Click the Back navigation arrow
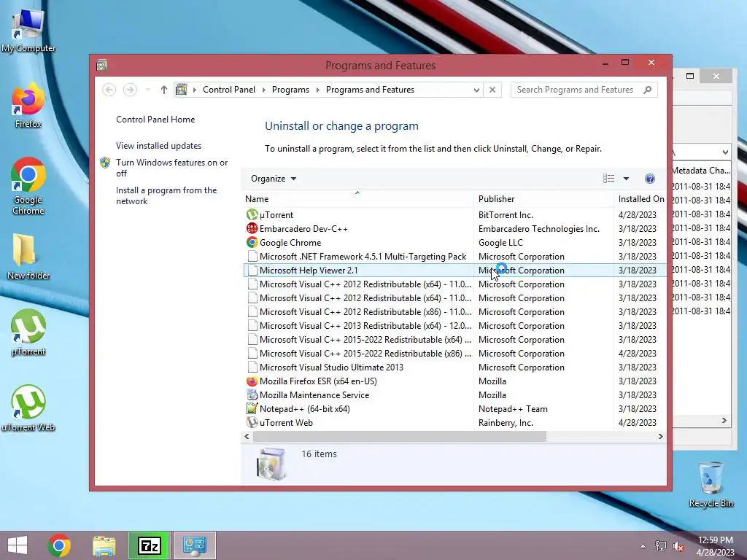This screenshot has width=747, height=560. [x=109, y=90]
